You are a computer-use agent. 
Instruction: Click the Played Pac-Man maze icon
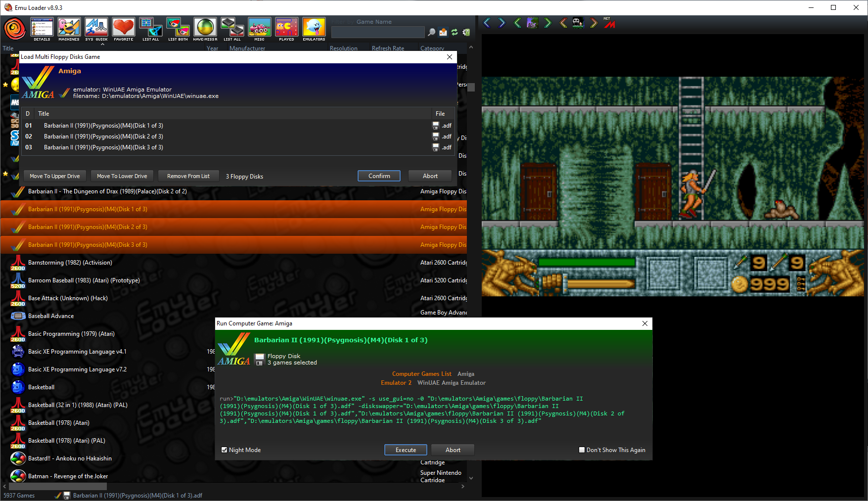[x=286, y=29]
